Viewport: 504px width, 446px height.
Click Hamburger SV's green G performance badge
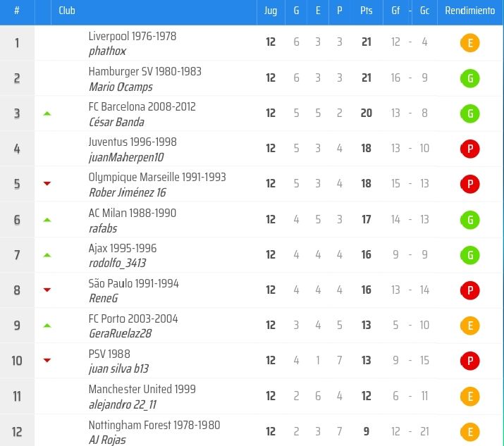click(469, 78)
